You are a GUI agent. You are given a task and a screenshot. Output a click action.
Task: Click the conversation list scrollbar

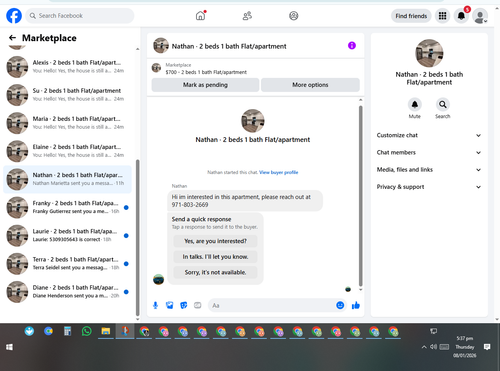click(137, 238)
